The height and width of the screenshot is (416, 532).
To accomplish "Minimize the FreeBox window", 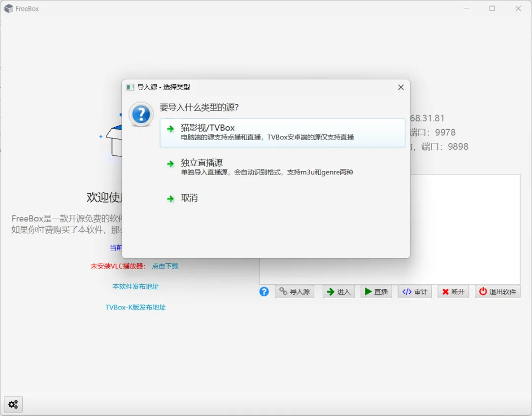I will (x=466, y=8).
